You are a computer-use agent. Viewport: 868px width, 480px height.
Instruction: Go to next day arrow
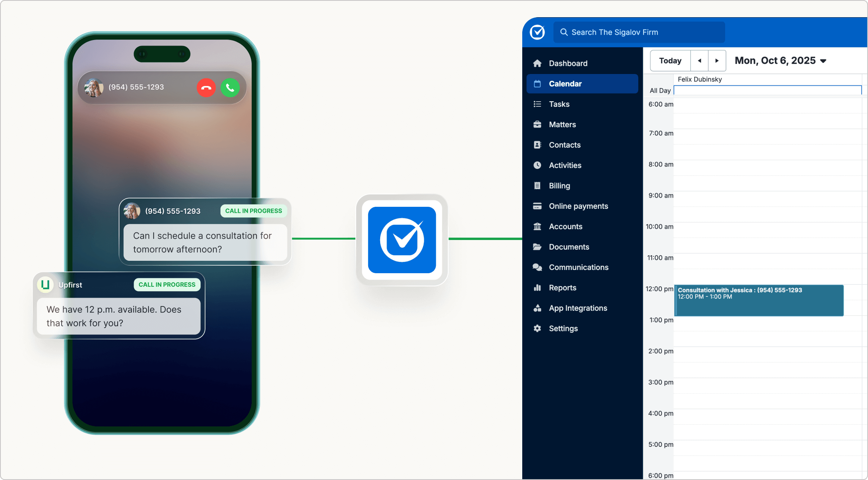(717, 61)
